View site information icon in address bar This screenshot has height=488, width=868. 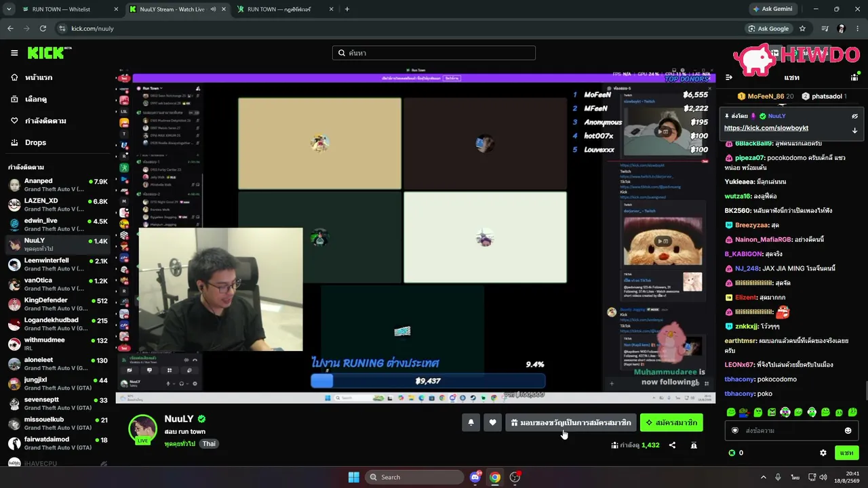point(62,28)
